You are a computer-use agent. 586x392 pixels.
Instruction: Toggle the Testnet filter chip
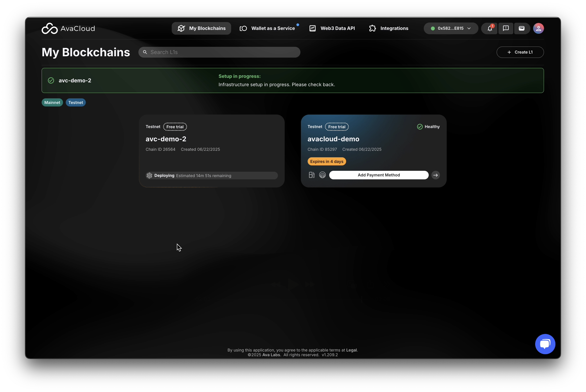tap(75, 102)
